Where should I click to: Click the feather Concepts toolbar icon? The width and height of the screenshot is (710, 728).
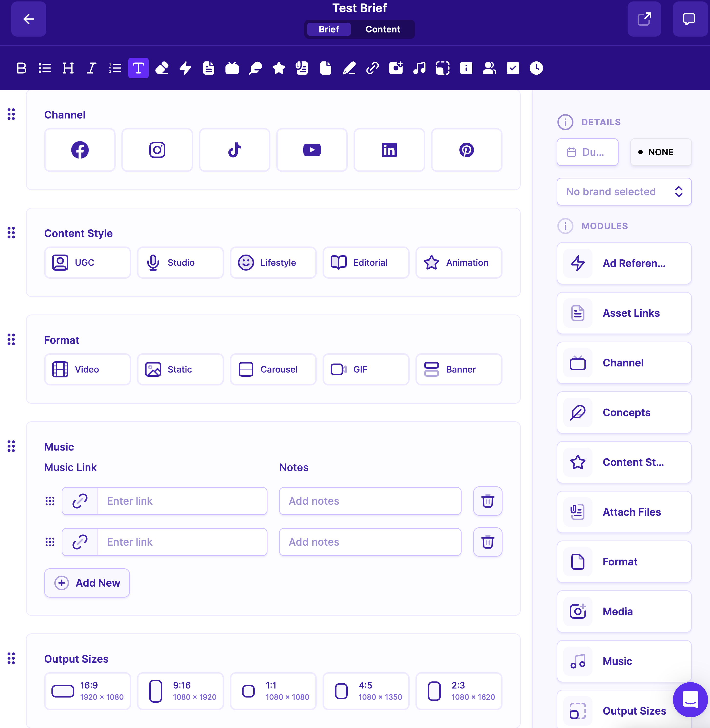click(x=256, y=68)
